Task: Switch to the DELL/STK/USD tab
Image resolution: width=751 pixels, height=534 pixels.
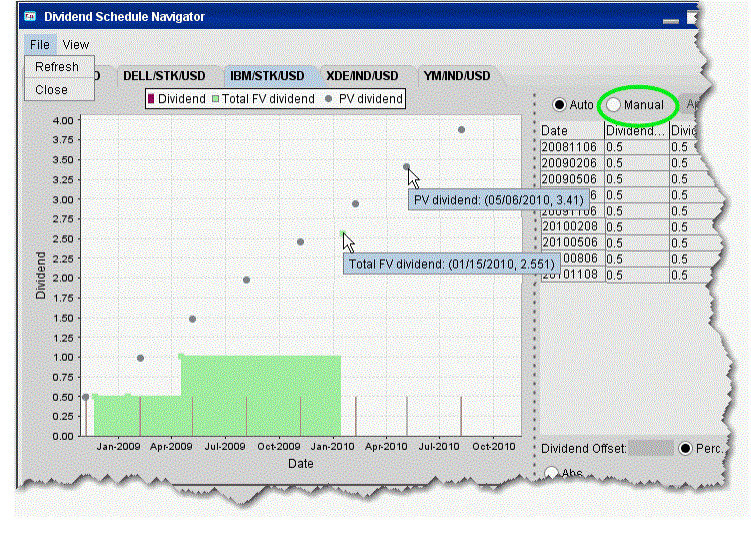Action: tap(163, 76)
